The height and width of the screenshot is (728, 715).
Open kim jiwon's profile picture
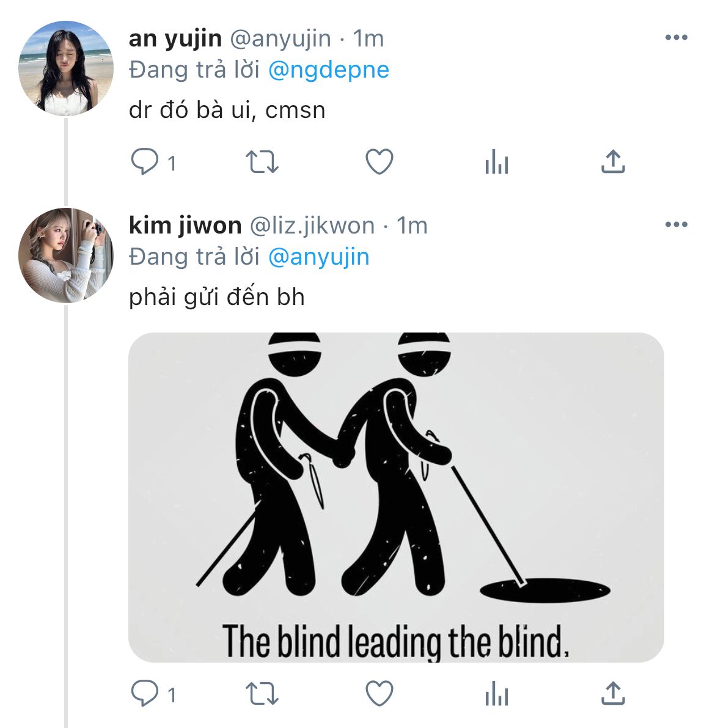(x=66, y=256)
